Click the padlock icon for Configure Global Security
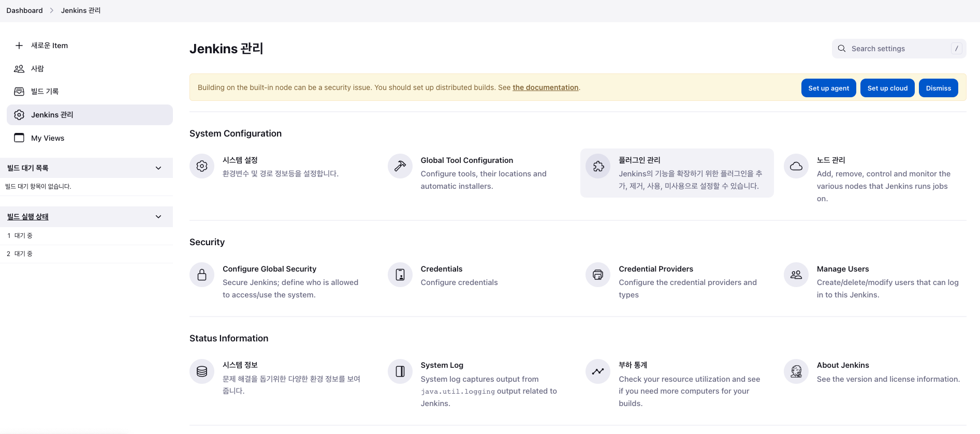This screenshot has height=434, width=980. pos(202,275)
